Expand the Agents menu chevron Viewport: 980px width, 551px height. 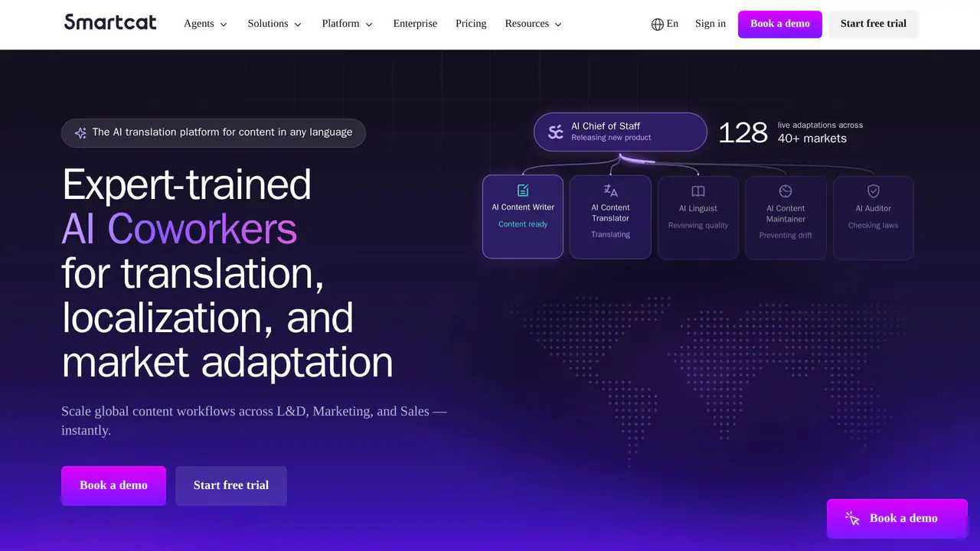(224, 24)
